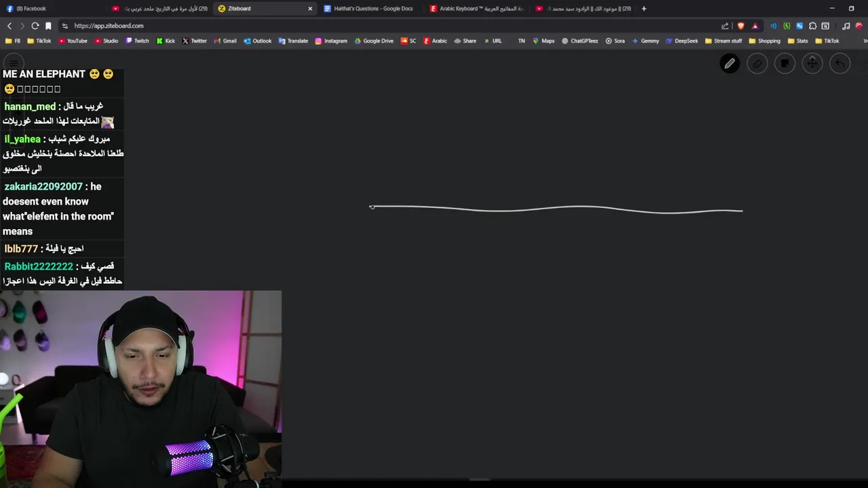This screenshot has width=868, height=488.
Task: Switch to the Arabic Keyboard tab
Action: click(477, 9)
